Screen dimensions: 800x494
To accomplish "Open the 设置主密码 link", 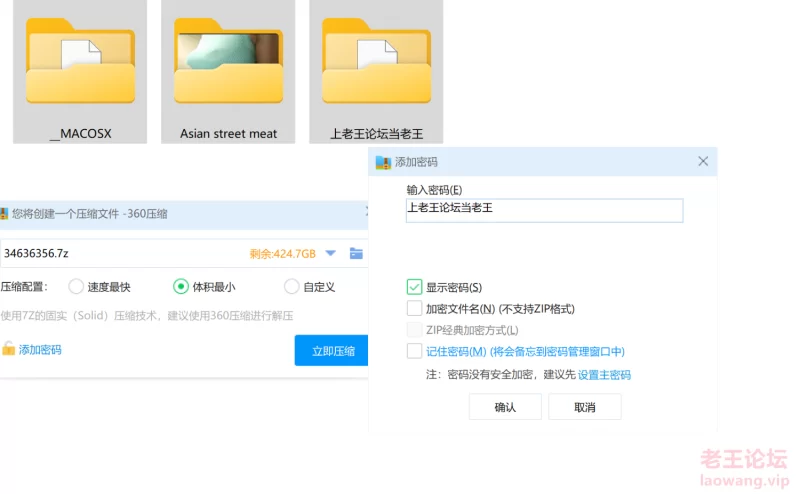I will point(604,375).
